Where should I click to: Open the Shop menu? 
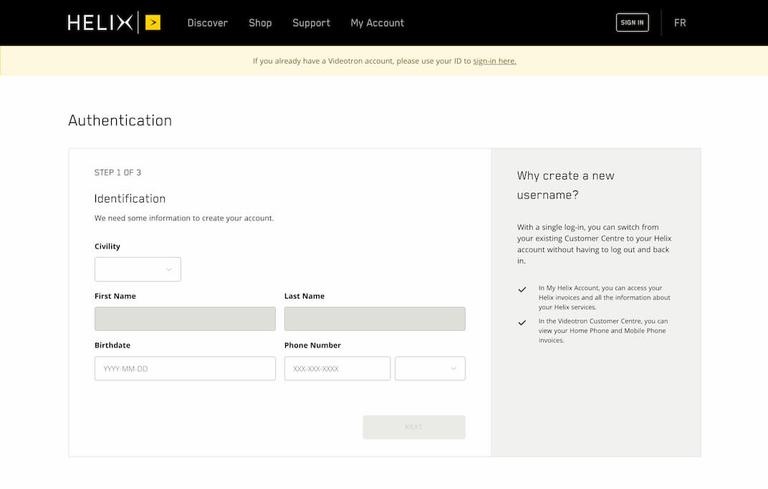pos(260,23)
